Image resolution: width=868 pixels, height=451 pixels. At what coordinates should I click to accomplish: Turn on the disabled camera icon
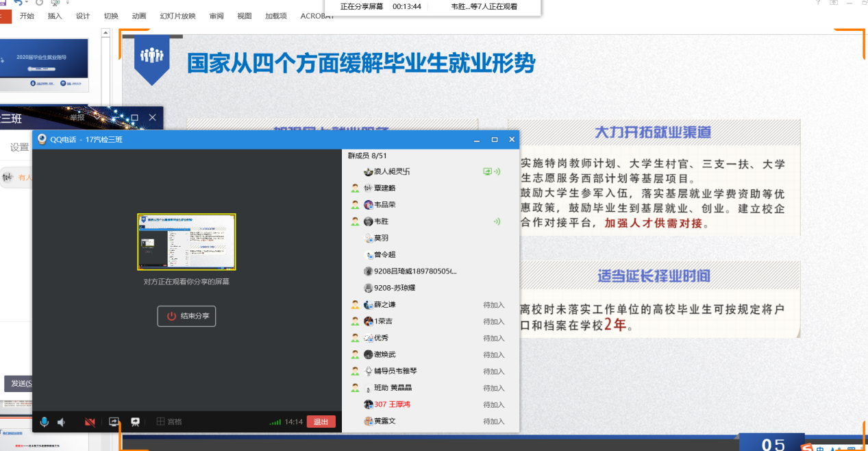click(89, 422)
